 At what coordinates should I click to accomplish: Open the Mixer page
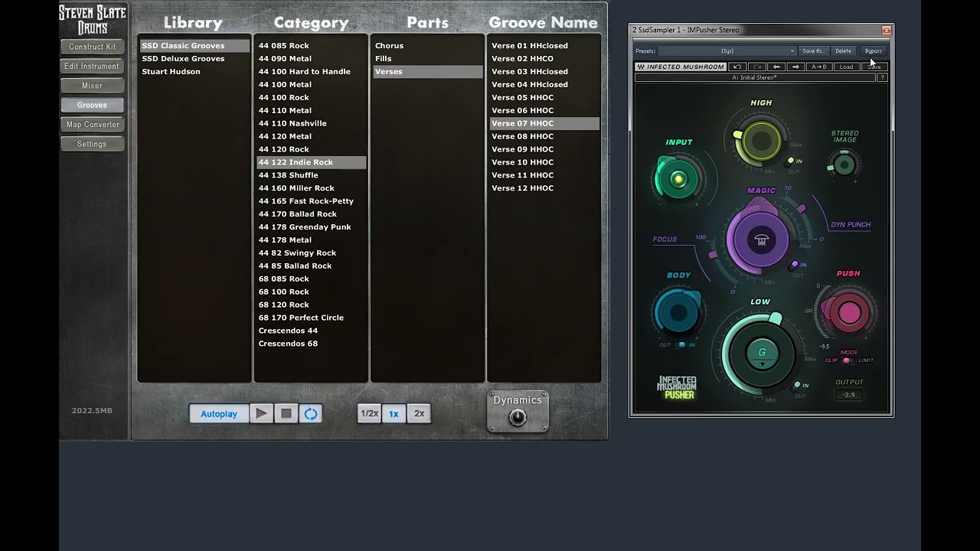click(92, 86)
